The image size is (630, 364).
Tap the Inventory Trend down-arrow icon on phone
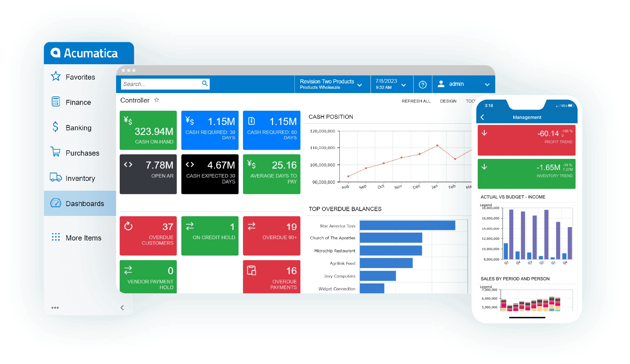pos(484,166)
